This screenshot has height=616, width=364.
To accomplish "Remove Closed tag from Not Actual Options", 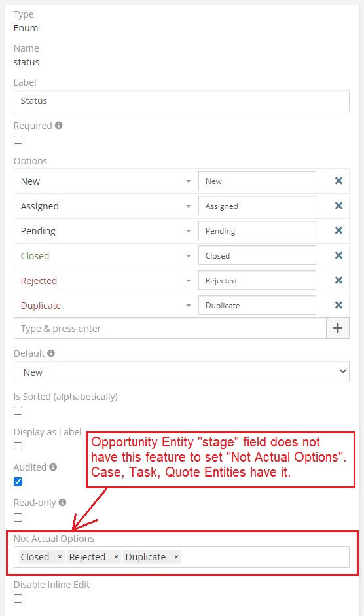I will point(60,557).
